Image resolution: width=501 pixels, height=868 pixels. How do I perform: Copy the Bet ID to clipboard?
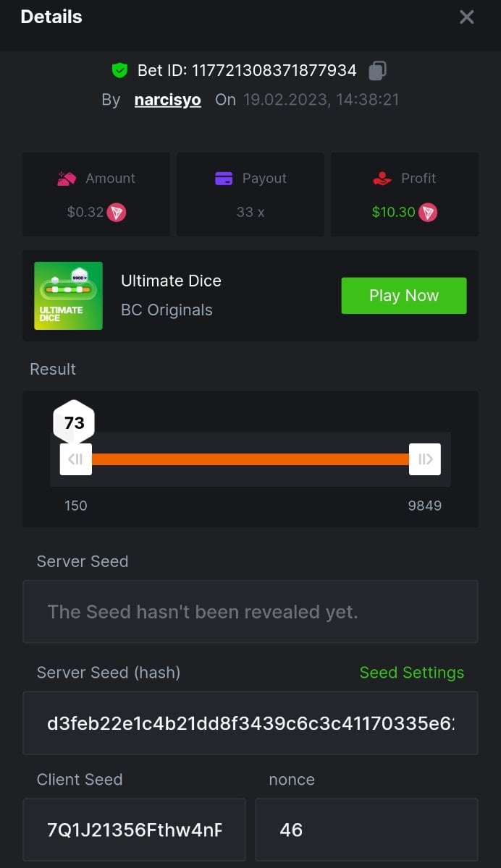pyautogui.click(x=377, y=71)
